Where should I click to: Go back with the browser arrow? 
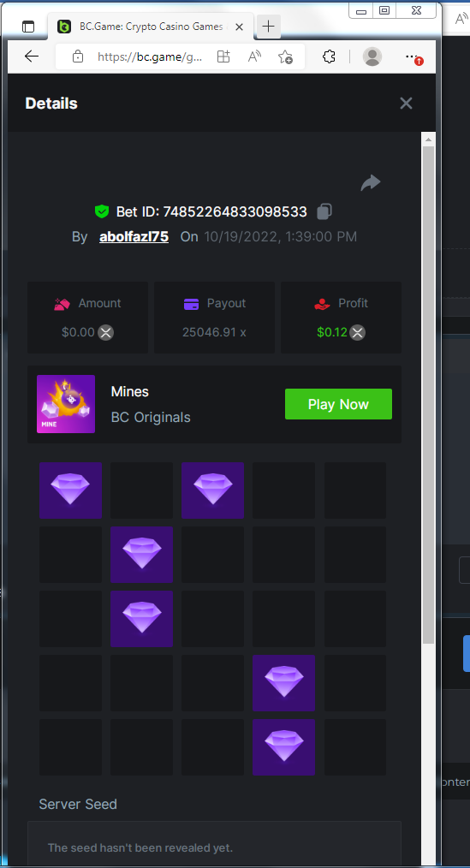[32, 56]
